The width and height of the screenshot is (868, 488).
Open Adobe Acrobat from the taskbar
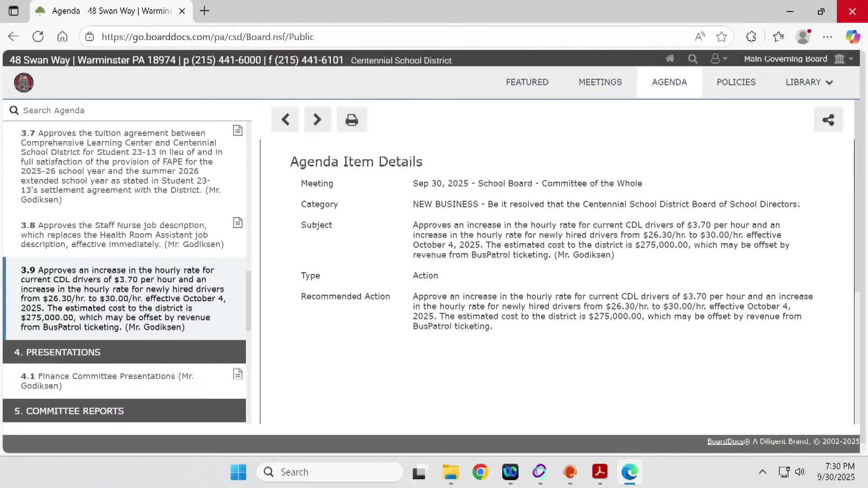[599, 472]
